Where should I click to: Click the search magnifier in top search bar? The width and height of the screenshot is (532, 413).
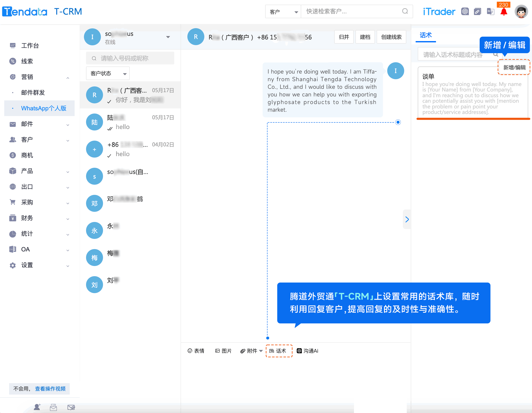(x=405, y=11)
